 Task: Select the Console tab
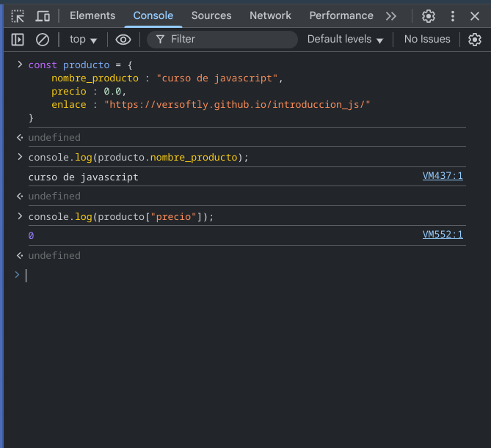tap(153, 15)
